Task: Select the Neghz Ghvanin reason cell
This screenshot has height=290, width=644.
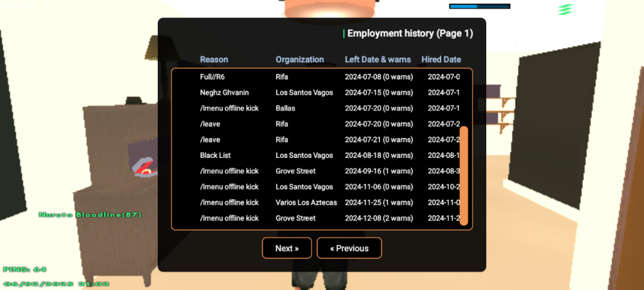Action: pos(224,93)
